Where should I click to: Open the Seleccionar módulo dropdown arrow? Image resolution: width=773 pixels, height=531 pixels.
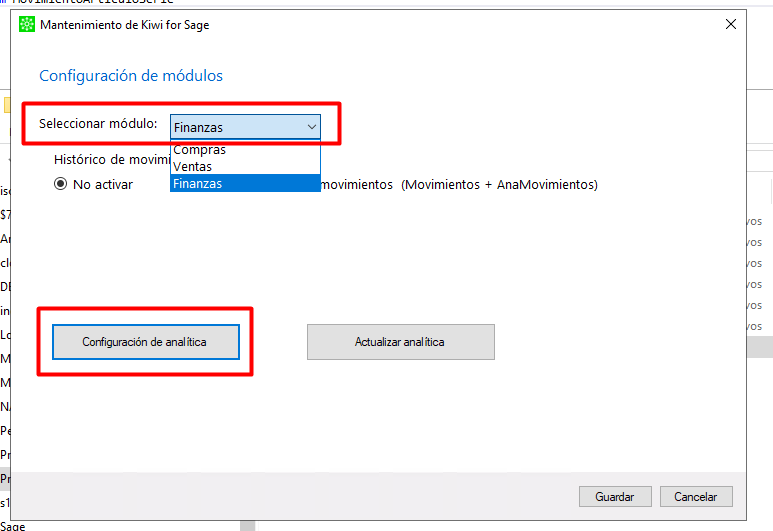pos(312,127)
